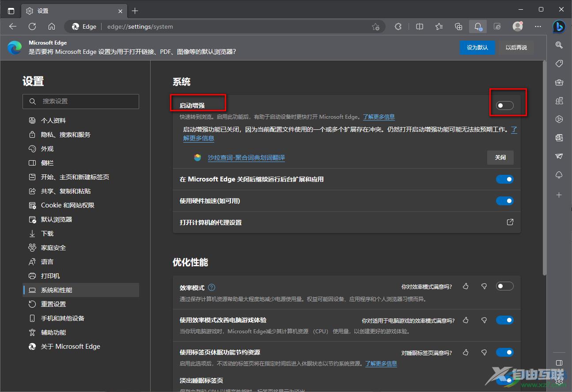This screenshot has width=572, height=392.
Task: Open a new tab with plus button
Action: click(x=135, y=11)
